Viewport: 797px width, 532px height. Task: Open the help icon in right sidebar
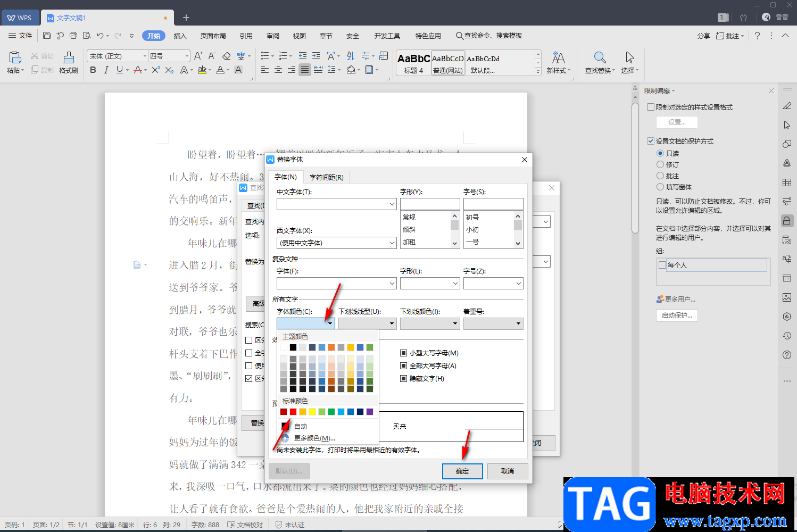click(x=787, y=355)
